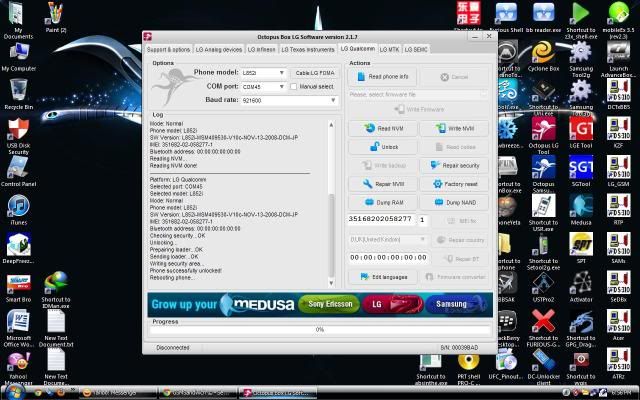The width and height of the screenshot is (640, 400).
Task: Open the firmware file selection dropdown
Action: pos(418,94)
